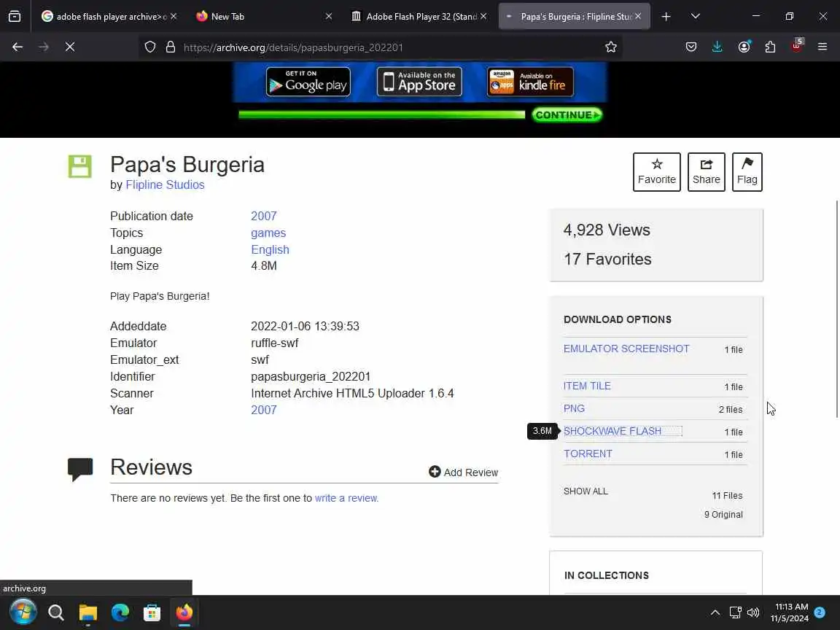Click Firefox taskbar icon

(x=184, y=612)
